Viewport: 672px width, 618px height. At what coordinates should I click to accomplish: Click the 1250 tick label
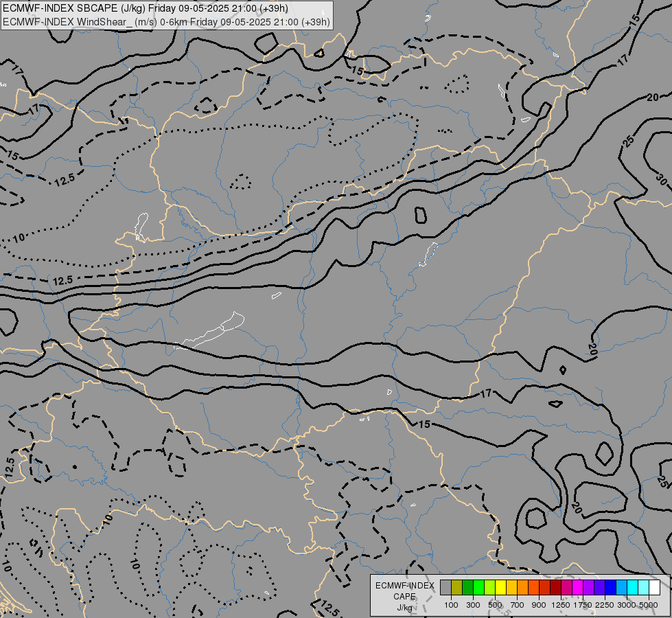coord(561,605)
